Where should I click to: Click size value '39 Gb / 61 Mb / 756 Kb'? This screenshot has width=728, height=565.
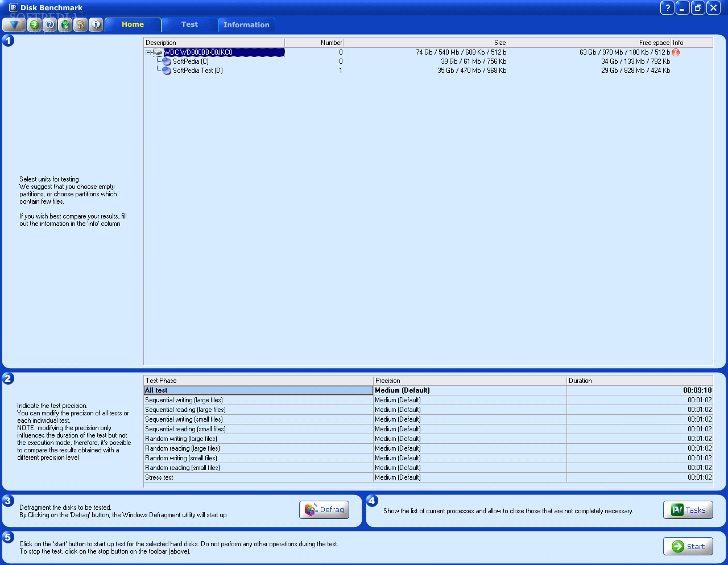[473, 61]
